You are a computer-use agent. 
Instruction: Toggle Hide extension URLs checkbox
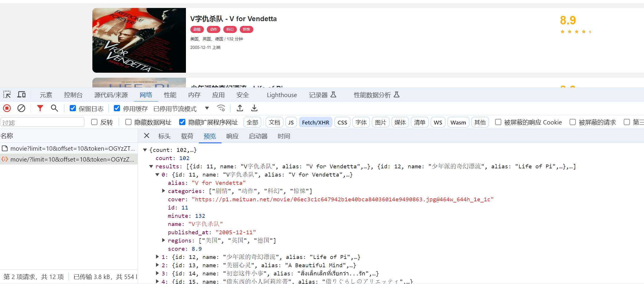point(182,122)
